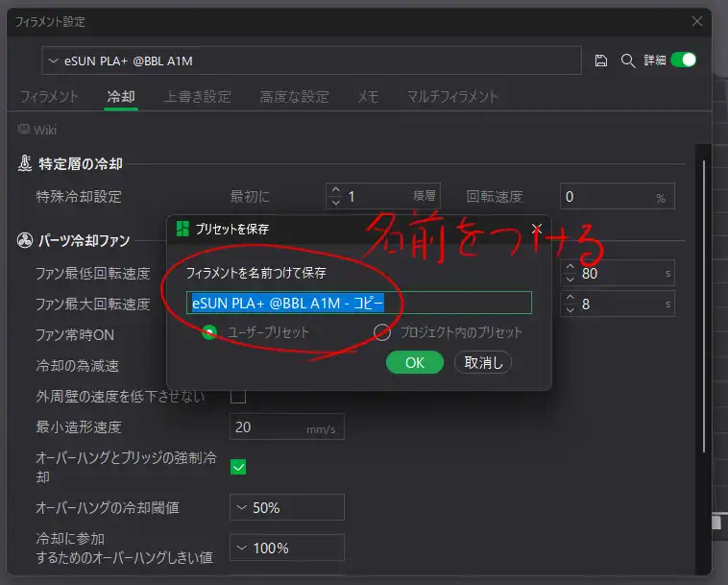
Task: Click the 取消し cancel button
Action: click(x=482, y=362)
